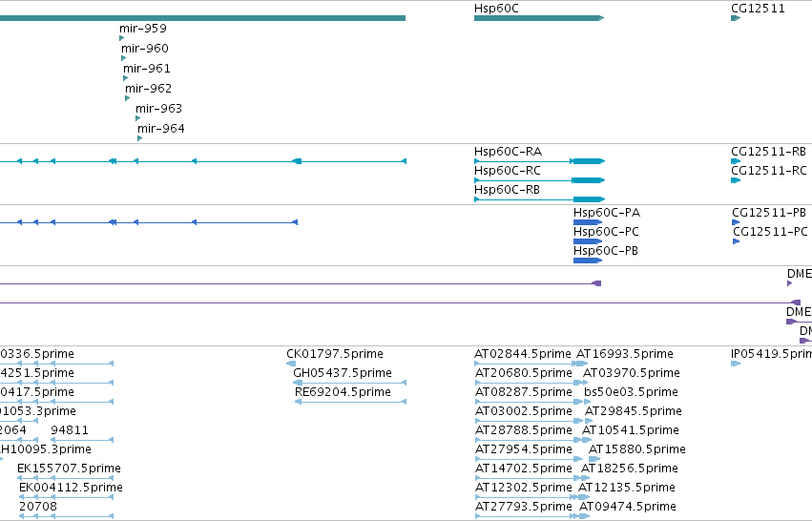The image size is (812, 521).
Task: Open EST AT09474.5prime
Action: point(628,507)
